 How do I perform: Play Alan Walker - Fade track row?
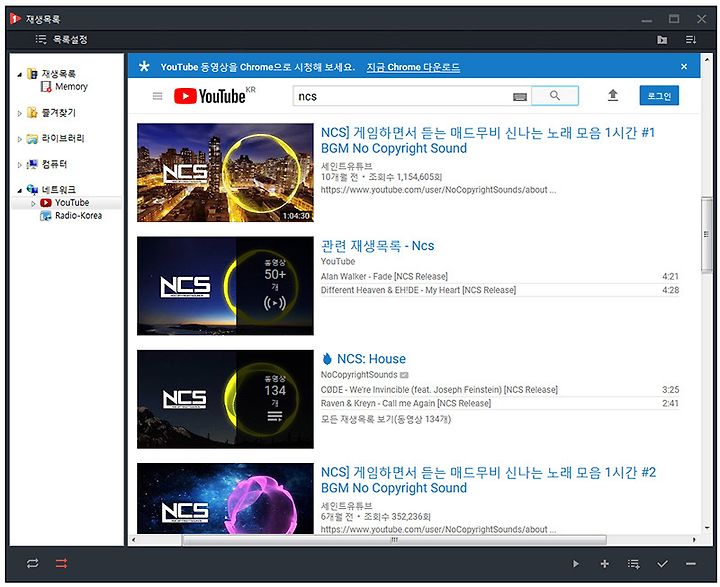point(500,277)
